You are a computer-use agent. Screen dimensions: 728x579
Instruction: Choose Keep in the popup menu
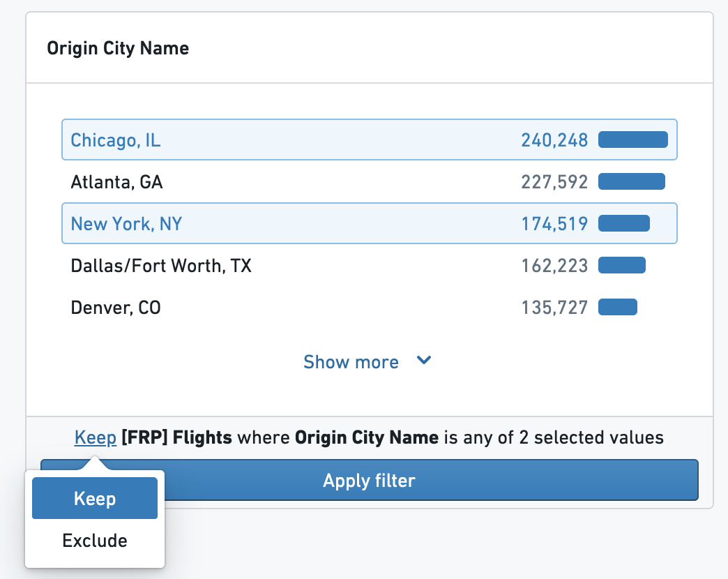pyautogui.click(x=95, y=498)
